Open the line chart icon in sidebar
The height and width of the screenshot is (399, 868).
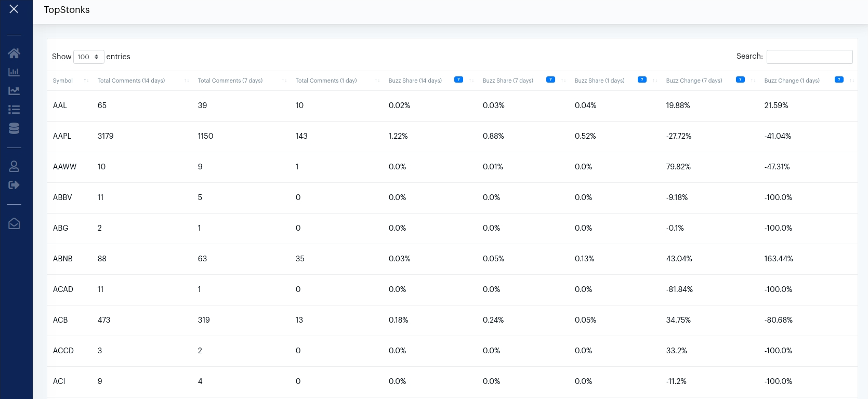coord(14,91)
